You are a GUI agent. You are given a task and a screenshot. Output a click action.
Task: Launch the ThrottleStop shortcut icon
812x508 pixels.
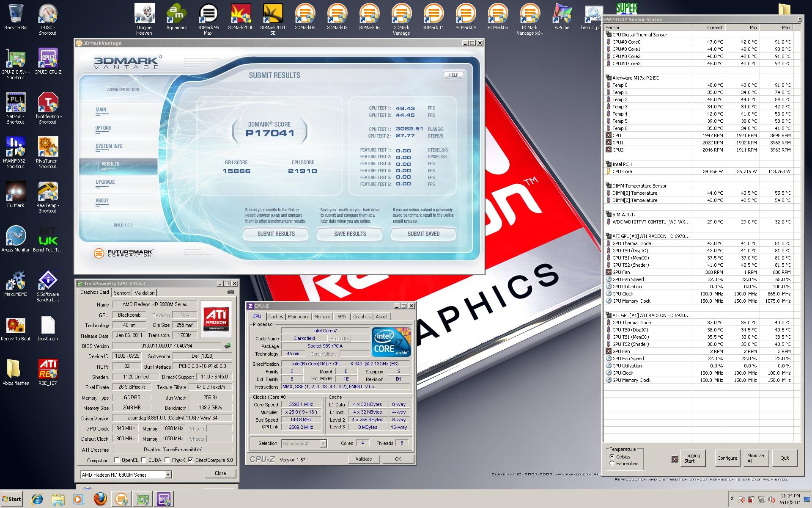(x=47, y=108)
